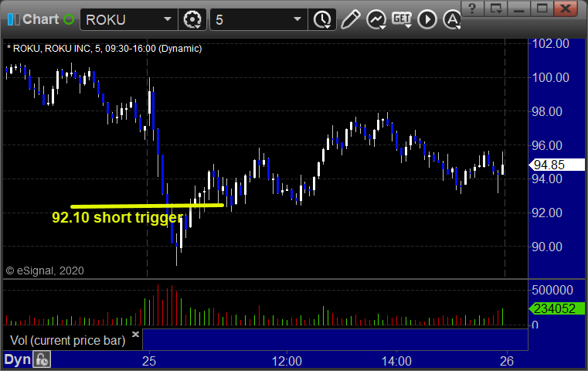This screenshot has width=588, height=371.
Task: Click the 92.00 price axis label
Action: [547, 213]
